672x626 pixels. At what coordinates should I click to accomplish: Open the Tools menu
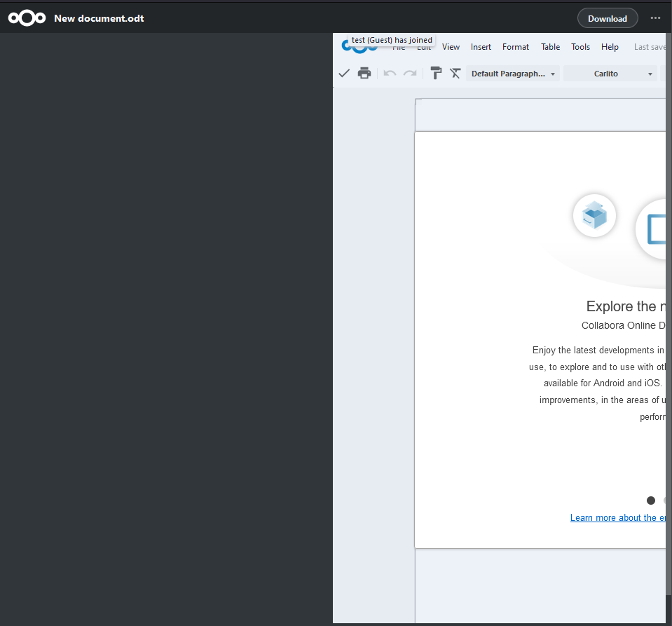[x=581, y=47]
